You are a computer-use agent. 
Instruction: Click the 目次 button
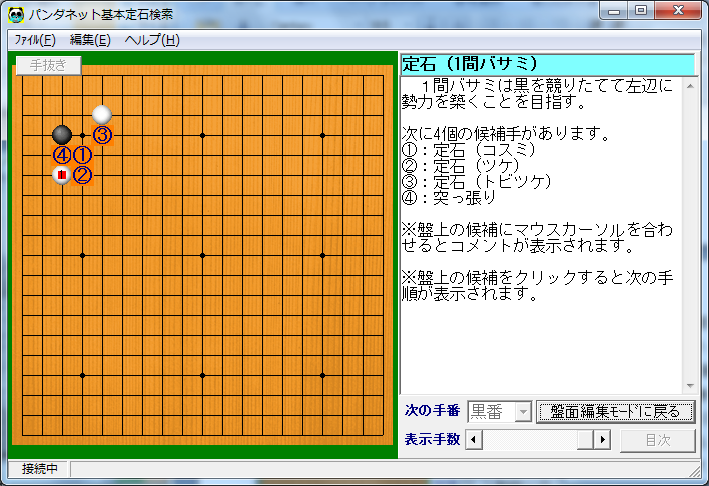coord(657,439)
